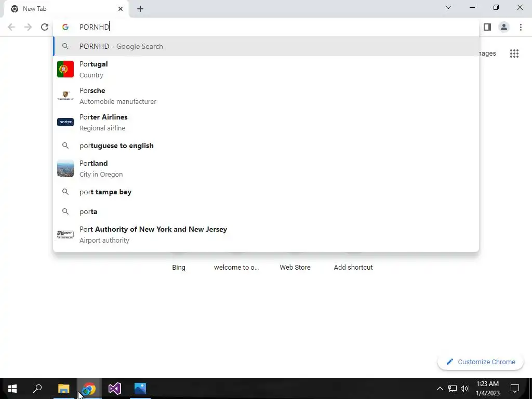This screenshot has width=532, height=399.
Task: Select the 'porta' suggestion
Action: pos(266,211)
